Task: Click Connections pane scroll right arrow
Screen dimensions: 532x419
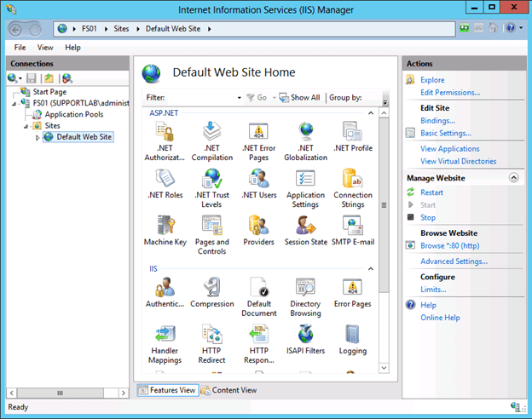Action: pyautogui.click(x=123, y=393)
